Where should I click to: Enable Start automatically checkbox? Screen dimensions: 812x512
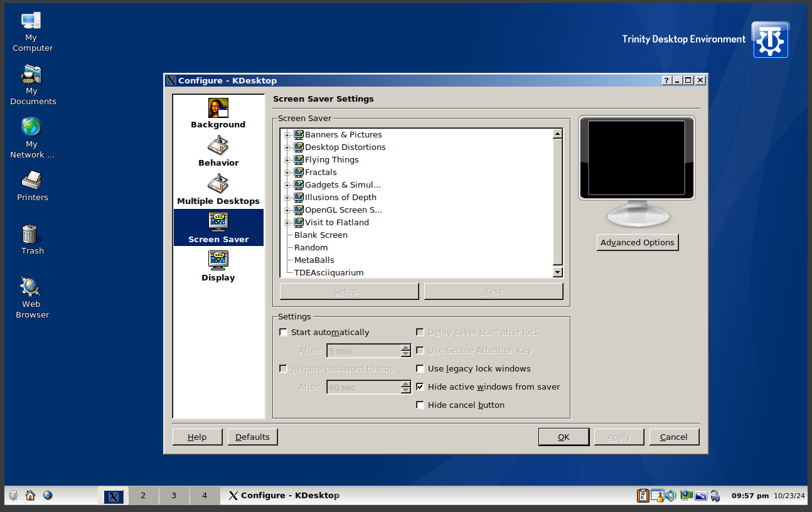pyautogui.click(x=284, y=333)
